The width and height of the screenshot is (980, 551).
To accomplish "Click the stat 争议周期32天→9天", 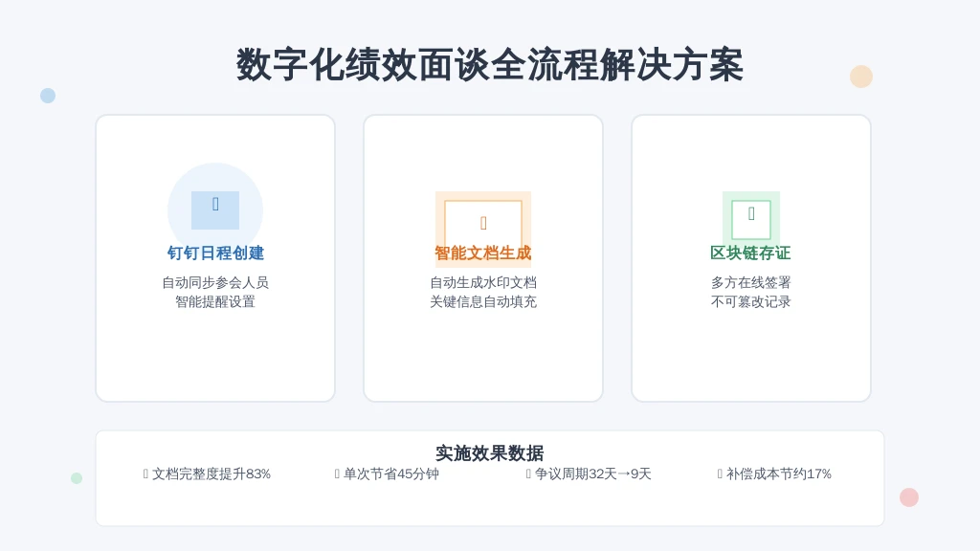I will (x=589, y=474).
